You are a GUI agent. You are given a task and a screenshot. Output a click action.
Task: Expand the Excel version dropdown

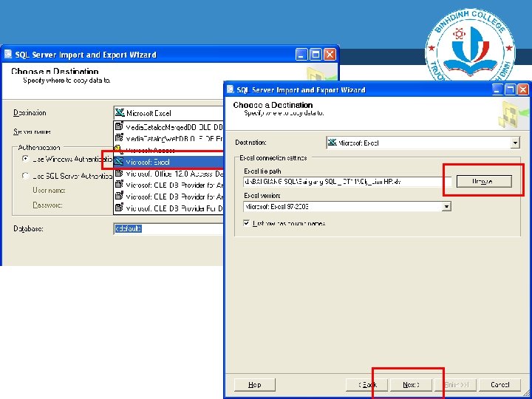coord(447,206)
